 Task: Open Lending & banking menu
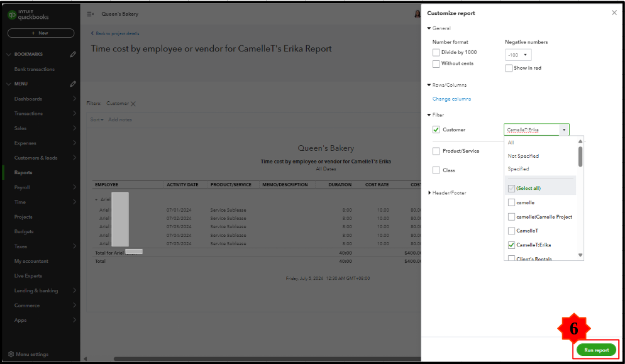tap(36, 290)
